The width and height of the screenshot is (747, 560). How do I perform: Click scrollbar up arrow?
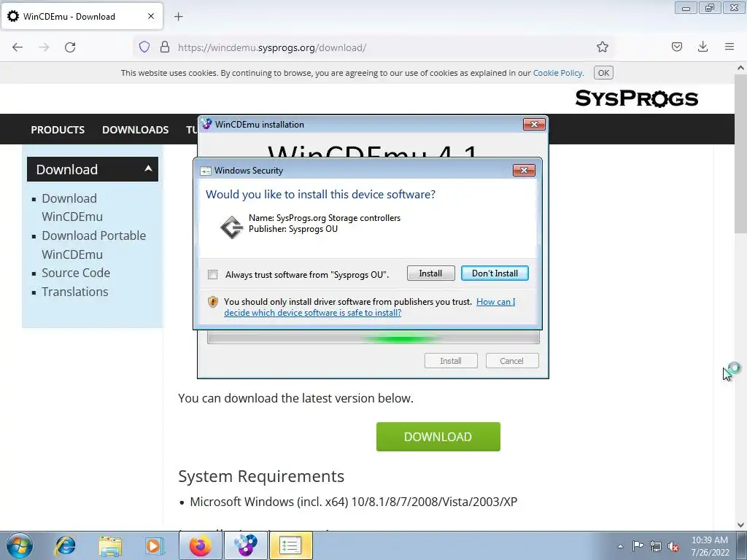741,68
